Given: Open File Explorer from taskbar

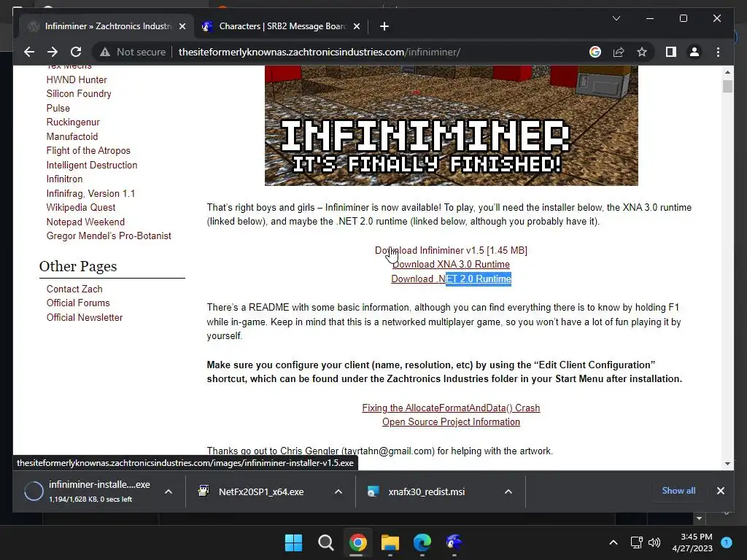Looking at the screenshot, I should [390, 542].
